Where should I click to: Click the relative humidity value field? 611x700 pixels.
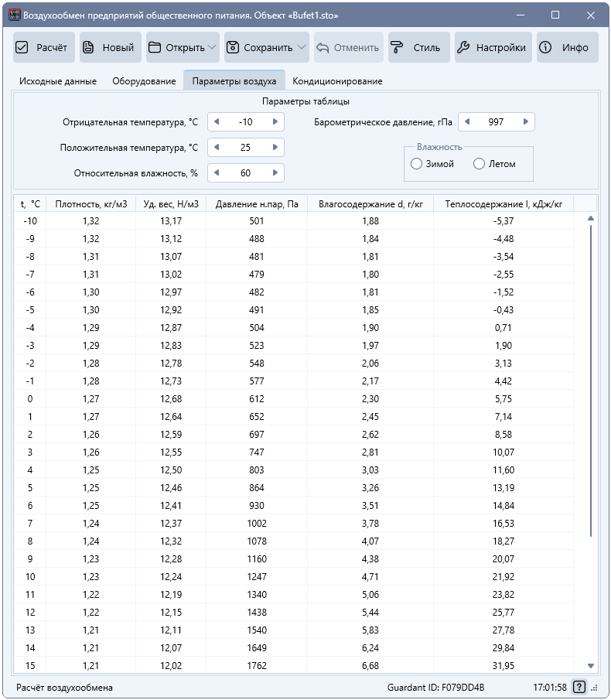tap(246, 173)
